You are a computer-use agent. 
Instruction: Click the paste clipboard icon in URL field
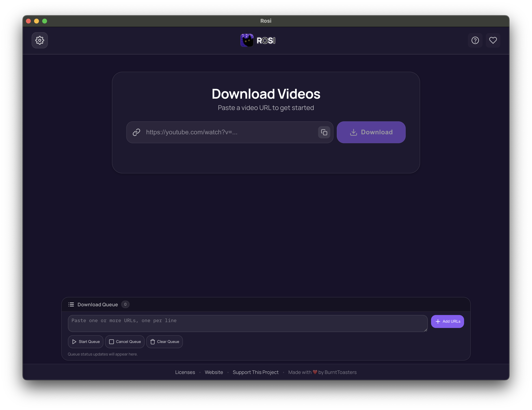(324, 132)
